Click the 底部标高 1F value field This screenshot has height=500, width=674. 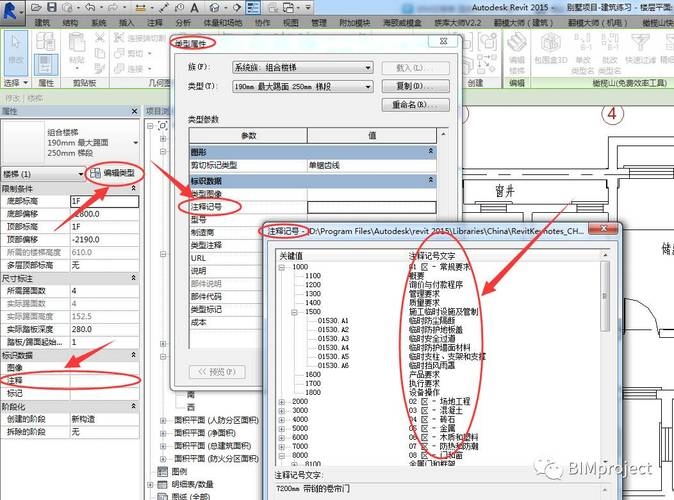pos(104,201)
